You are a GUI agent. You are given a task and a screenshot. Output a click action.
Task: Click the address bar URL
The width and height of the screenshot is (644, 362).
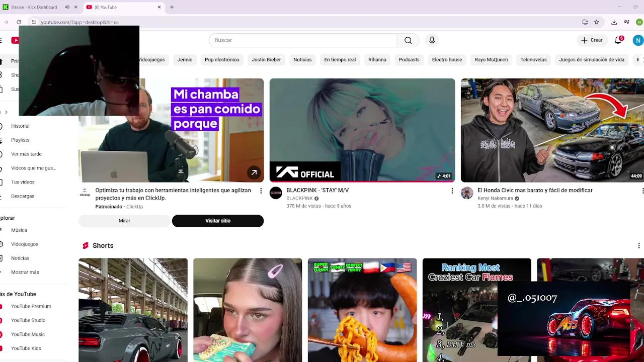click(x=79, y=22)
